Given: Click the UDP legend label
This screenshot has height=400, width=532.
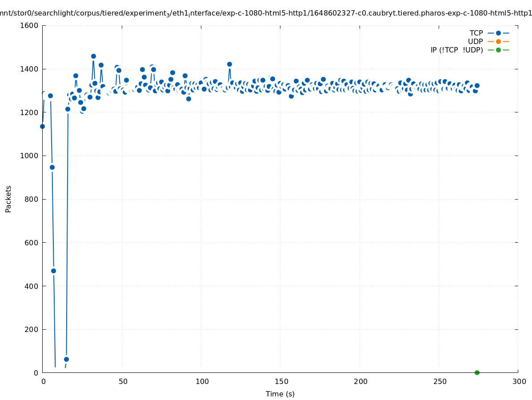Looking at the screenshot, I should (475, 42).
